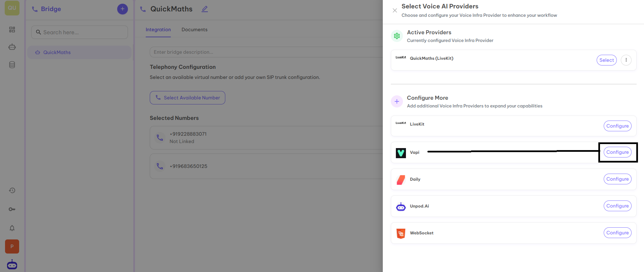
Task: Click the phone icon beside +919683650125
Action: 160,166
